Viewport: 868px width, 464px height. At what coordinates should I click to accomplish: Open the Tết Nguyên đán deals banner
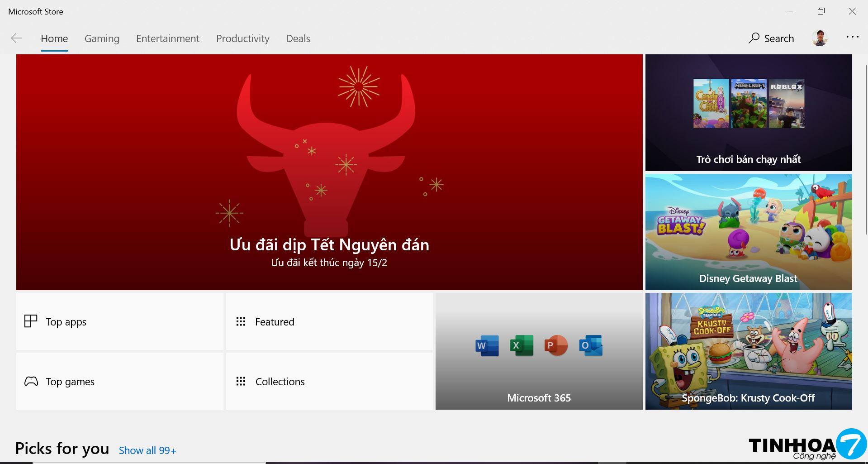coord(329,172)
